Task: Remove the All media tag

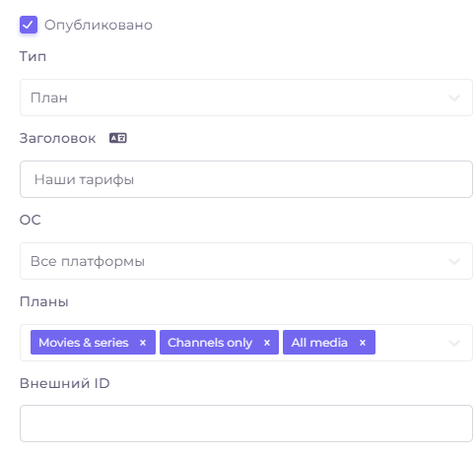Action: (363, 343)
